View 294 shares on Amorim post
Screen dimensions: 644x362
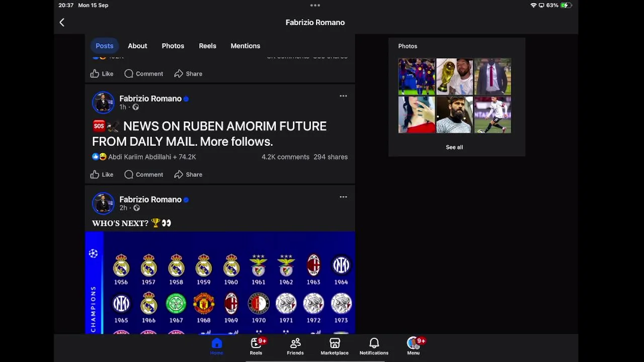click(331, 157)
